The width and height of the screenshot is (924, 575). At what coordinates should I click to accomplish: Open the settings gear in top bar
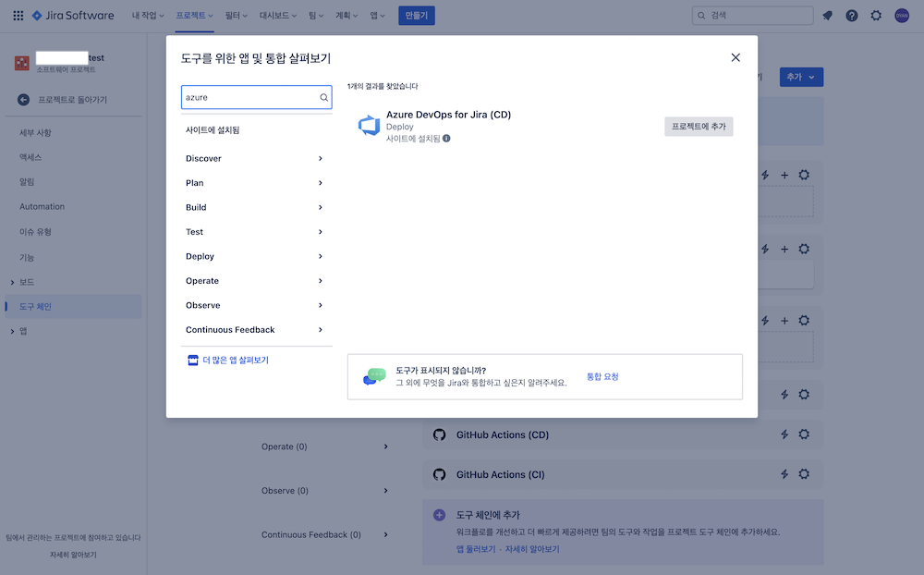876,16
